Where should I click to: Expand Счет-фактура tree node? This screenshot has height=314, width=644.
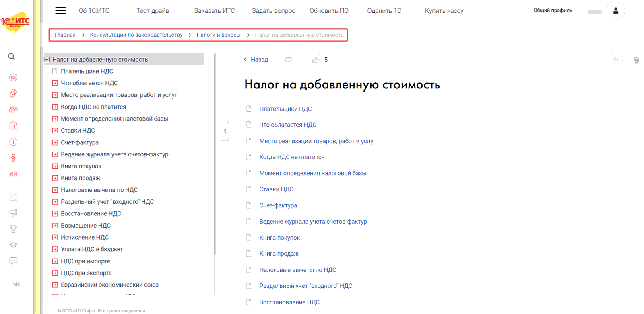[x=55, y=143]
